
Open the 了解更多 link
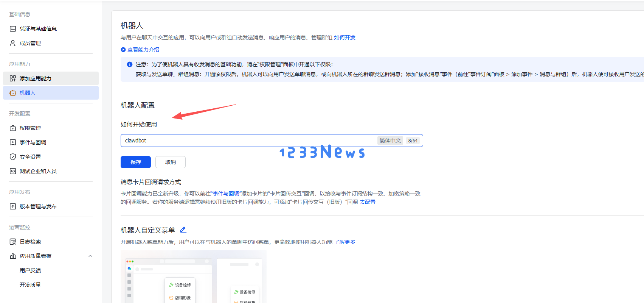click(345, 242)
